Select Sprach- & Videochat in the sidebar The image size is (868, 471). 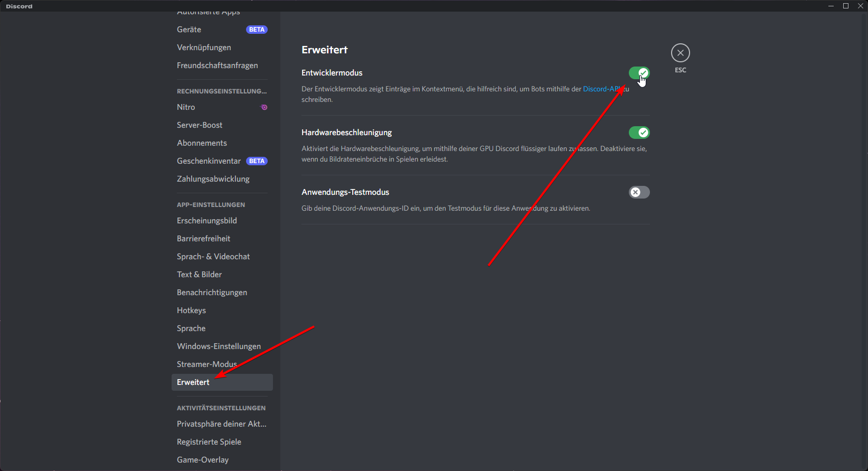pyautogui.click(x=213, y=257)
